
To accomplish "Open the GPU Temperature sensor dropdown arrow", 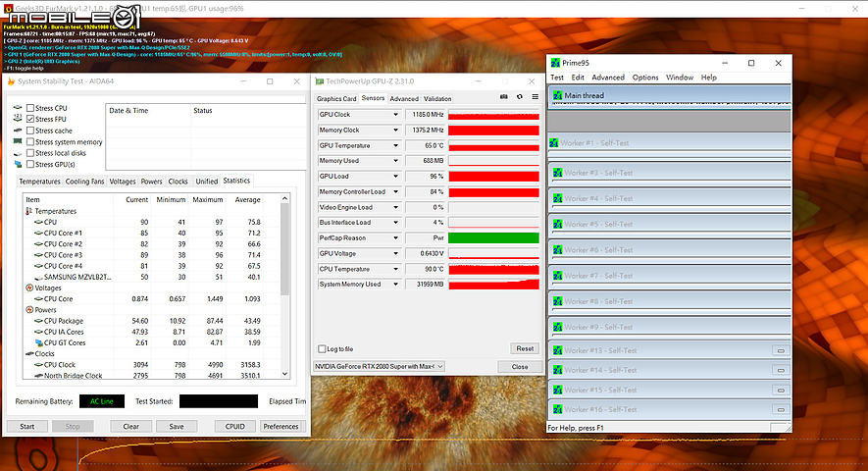I will (395, 146).
